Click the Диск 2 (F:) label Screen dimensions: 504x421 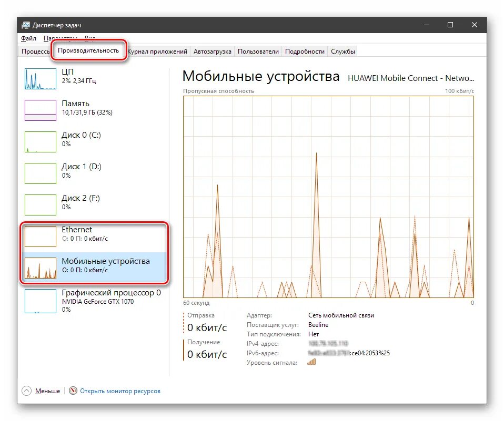point(80,198)
